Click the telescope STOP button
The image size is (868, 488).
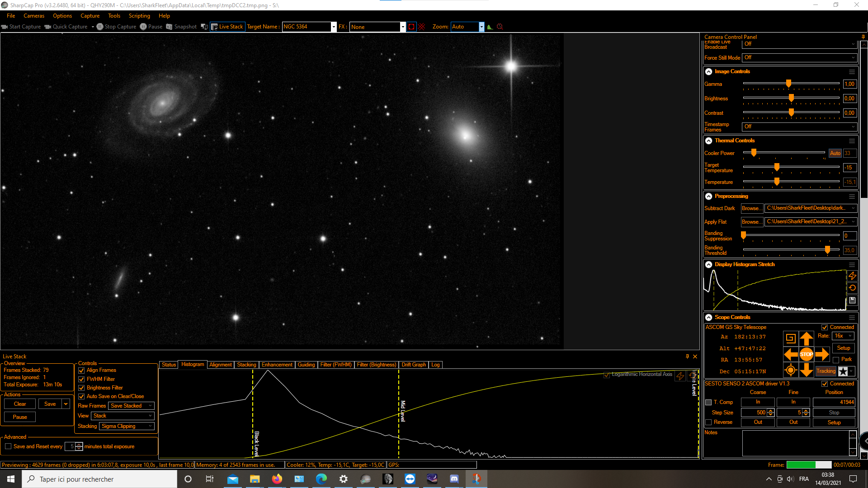tap(806, 354)
